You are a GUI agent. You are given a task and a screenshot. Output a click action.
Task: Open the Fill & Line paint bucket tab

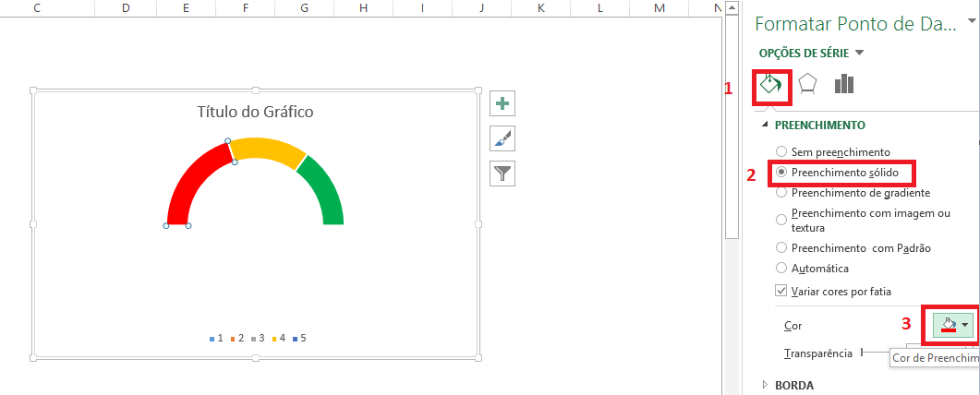[x=771, y=85]
